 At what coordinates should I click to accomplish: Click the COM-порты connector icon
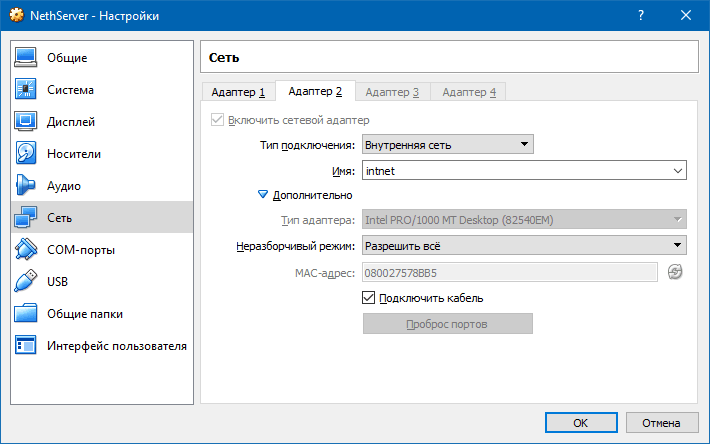[x=26, y=250]
